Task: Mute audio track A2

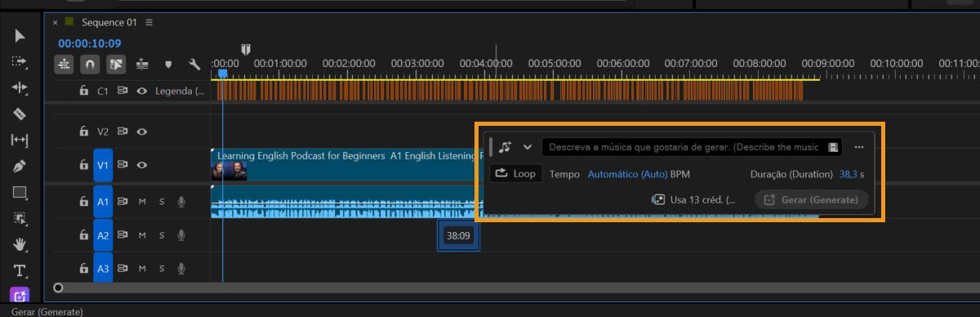Action: [x=142, y=235]
